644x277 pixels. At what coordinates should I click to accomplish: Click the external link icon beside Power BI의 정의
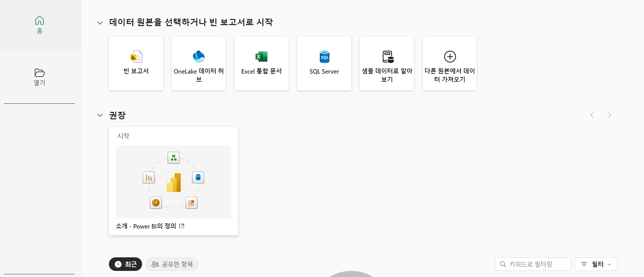[x=182, y=226]
